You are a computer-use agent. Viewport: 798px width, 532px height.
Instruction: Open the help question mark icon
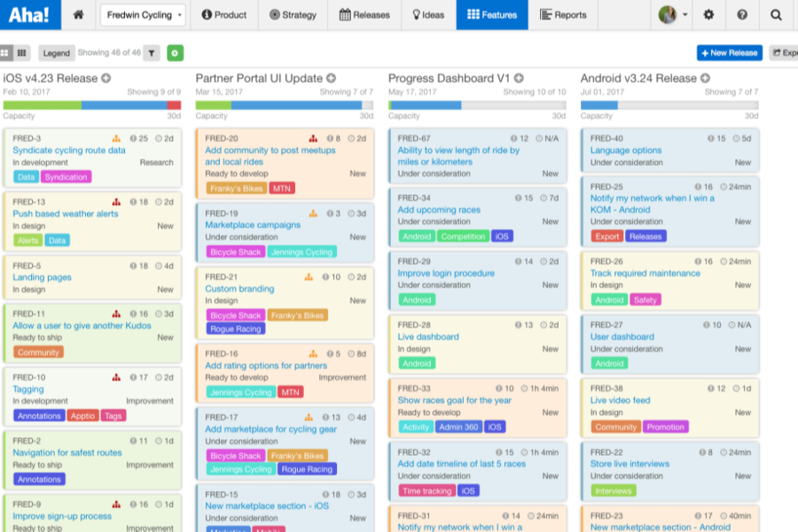pos(742,15)
